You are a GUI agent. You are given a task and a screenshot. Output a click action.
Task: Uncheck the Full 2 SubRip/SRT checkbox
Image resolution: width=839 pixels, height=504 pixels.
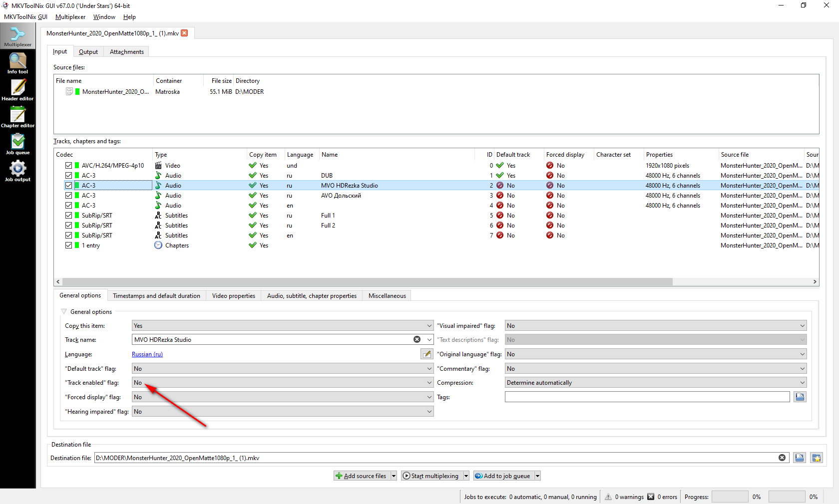(x=68, y=225)
